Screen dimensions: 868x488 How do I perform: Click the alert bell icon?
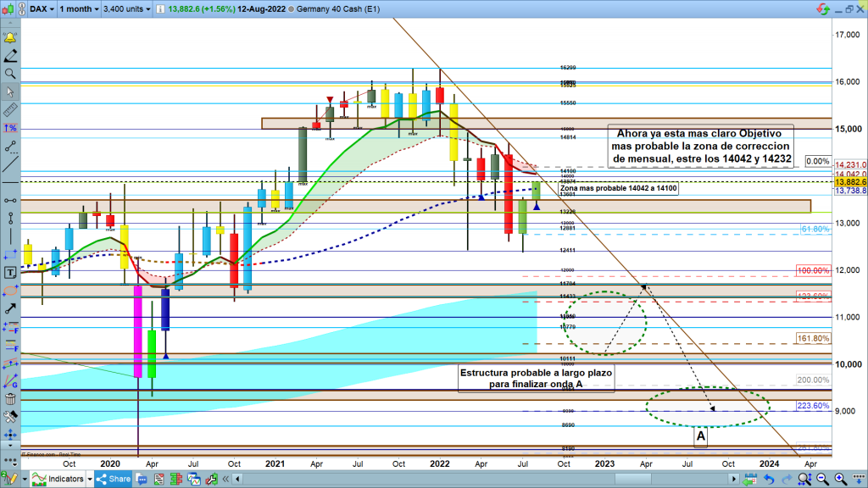[x=10, y=39]
